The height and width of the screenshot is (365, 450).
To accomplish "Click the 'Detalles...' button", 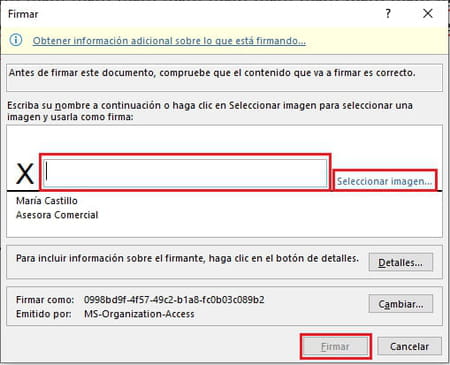I will (401, 262).
